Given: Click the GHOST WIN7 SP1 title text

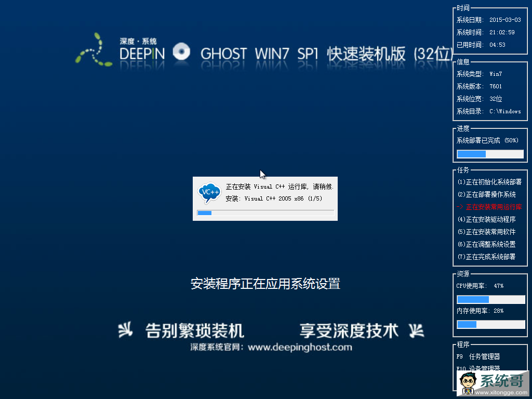Looking at the screenshot, I should 260,54.
